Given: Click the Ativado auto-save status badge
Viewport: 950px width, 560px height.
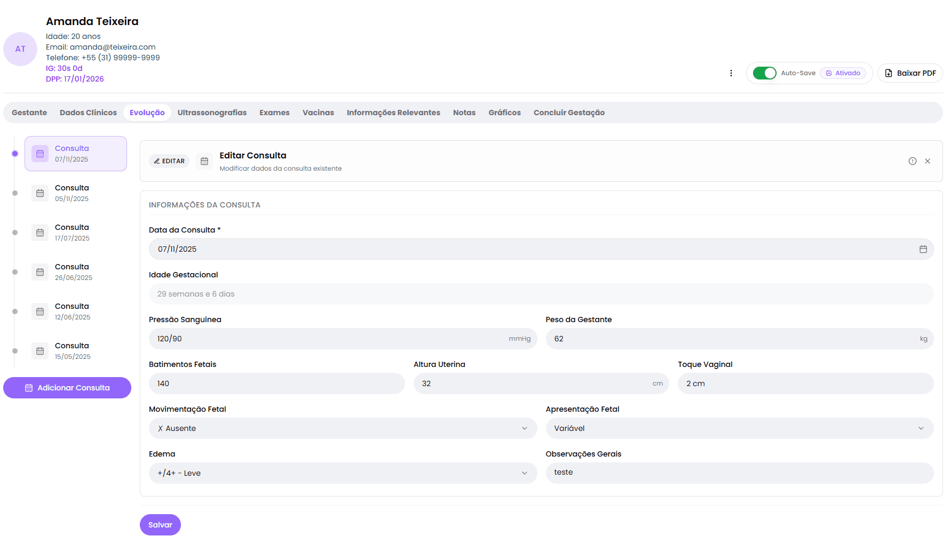Looking at the screenshot, I should pos(843,73).
